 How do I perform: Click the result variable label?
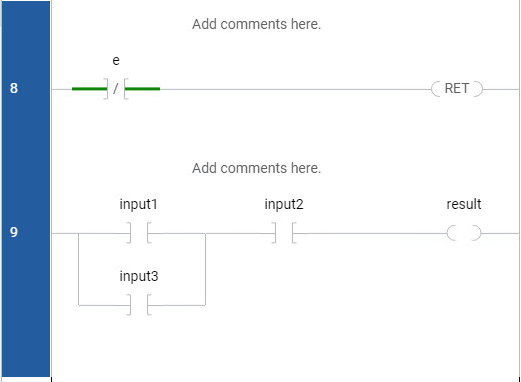tap(464, 204)
